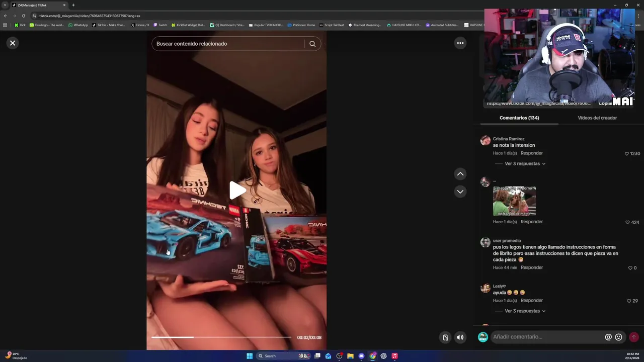The height and width of the screenshot is (362, 644).
Task: Open File Explorer from the taskbar
Action: (x=350, y=356)
